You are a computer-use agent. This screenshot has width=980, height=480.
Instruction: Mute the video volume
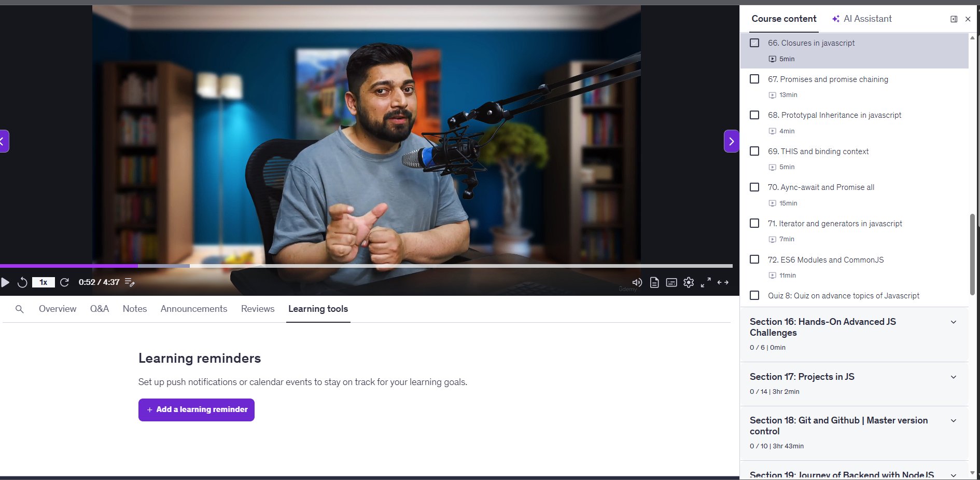point(637,282)
